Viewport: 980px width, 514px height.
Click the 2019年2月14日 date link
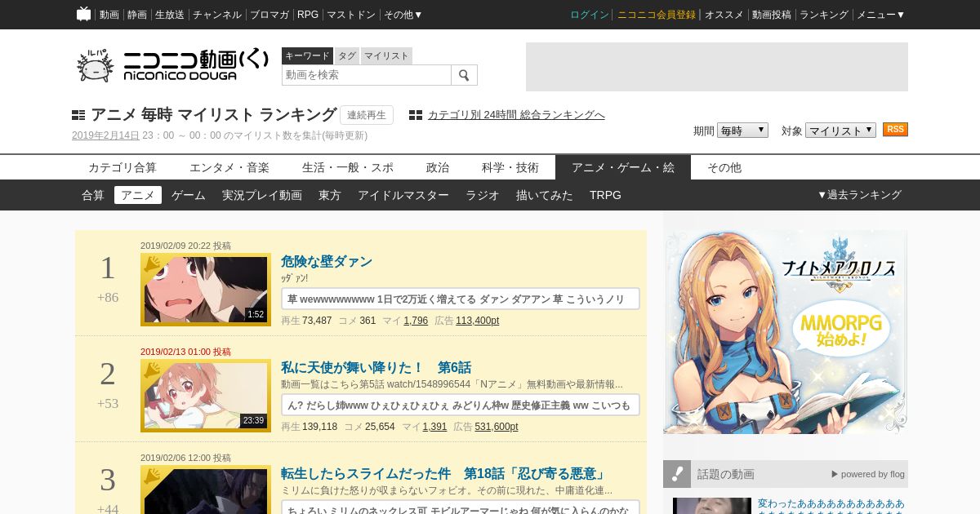click(x=105, y=135)
